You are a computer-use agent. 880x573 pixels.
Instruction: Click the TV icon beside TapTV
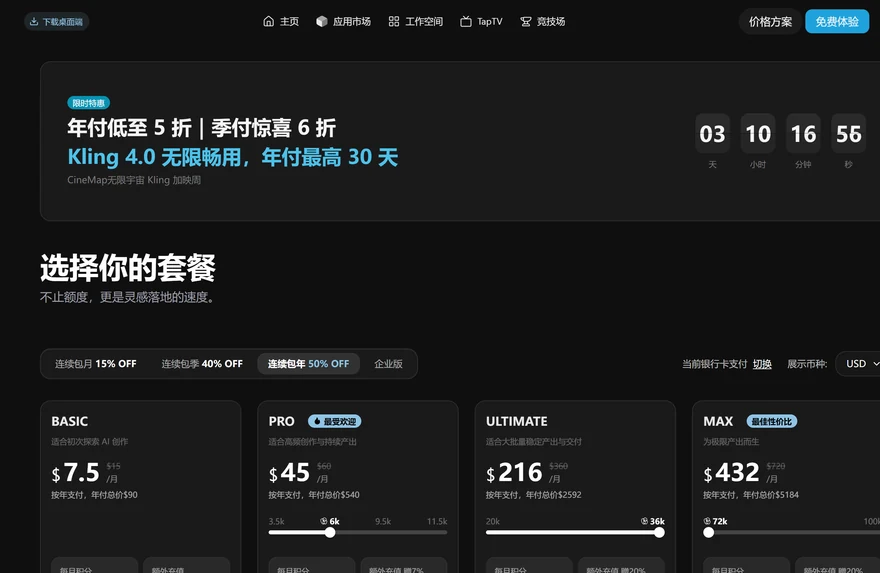[x=466, y=21]
